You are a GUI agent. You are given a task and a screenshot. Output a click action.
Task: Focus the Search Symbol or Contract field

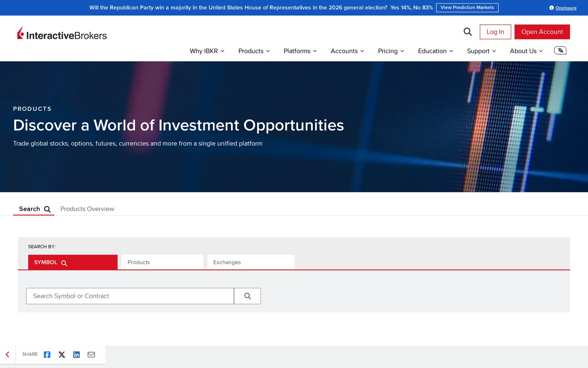[x=130, y=296]
